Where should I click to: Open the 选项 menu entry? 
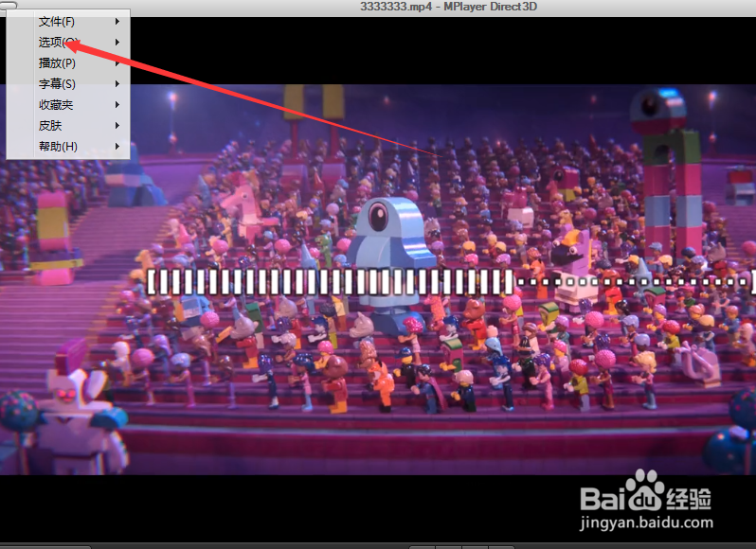[68, 43]
